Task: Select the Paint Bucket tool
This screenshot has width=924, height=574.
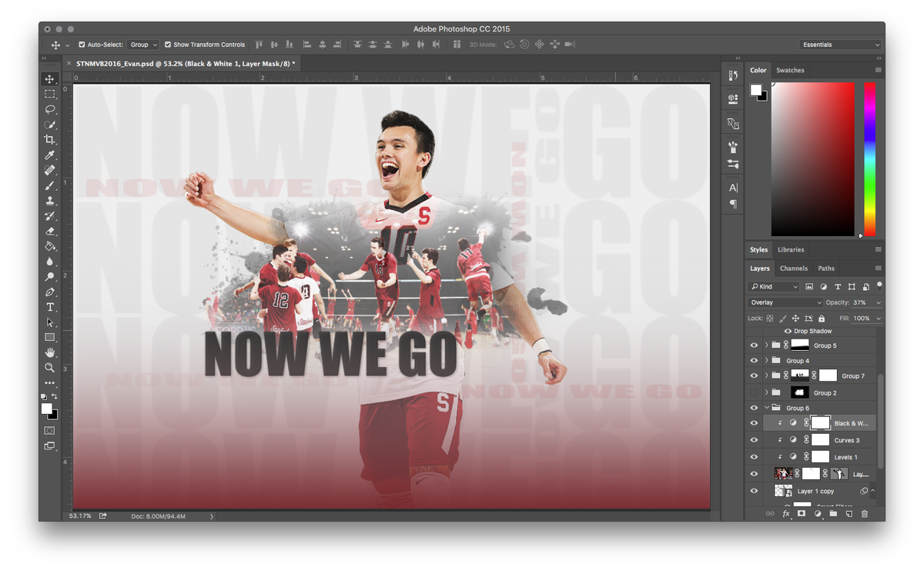Action: tap(49, 246)
